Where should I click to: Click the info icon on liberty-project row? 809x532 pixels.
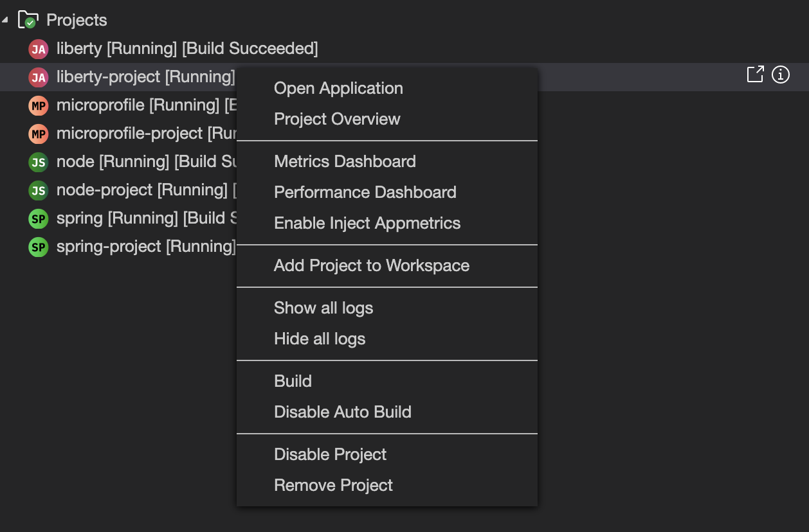(781, 75)
